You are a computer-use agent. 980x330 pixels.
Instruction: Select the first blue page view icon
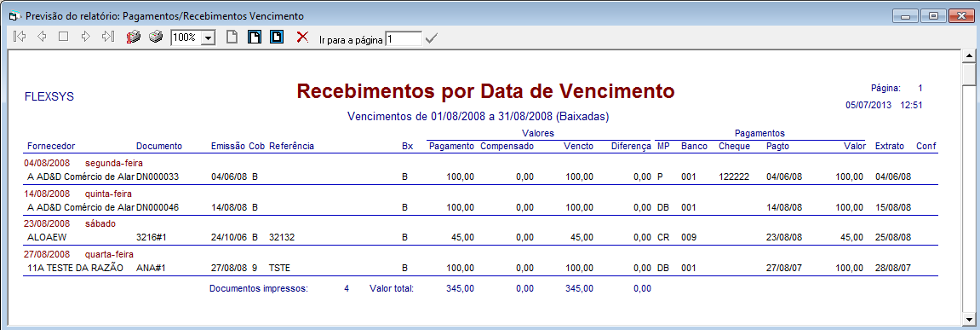pos(255,37)
